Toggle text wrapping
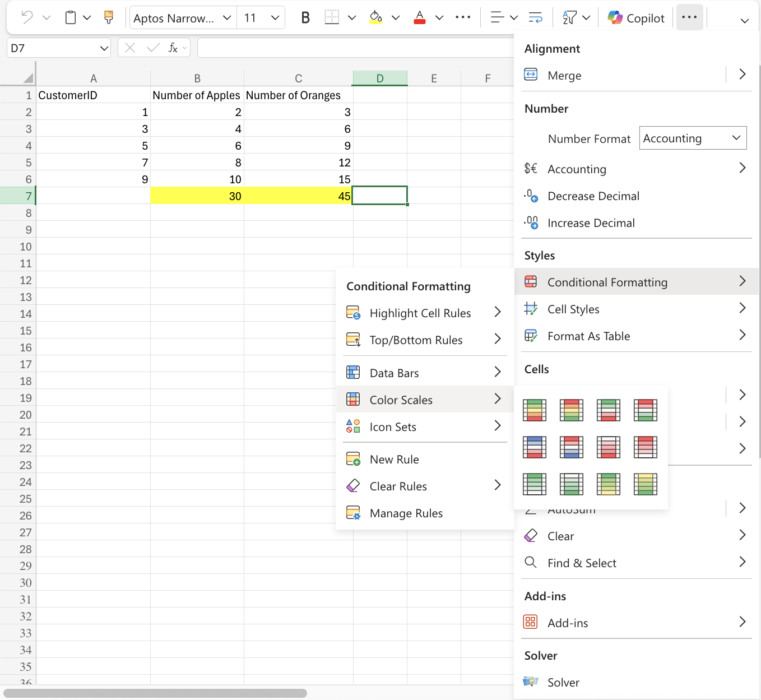The image size is (761, 700). tap(536, 17)
